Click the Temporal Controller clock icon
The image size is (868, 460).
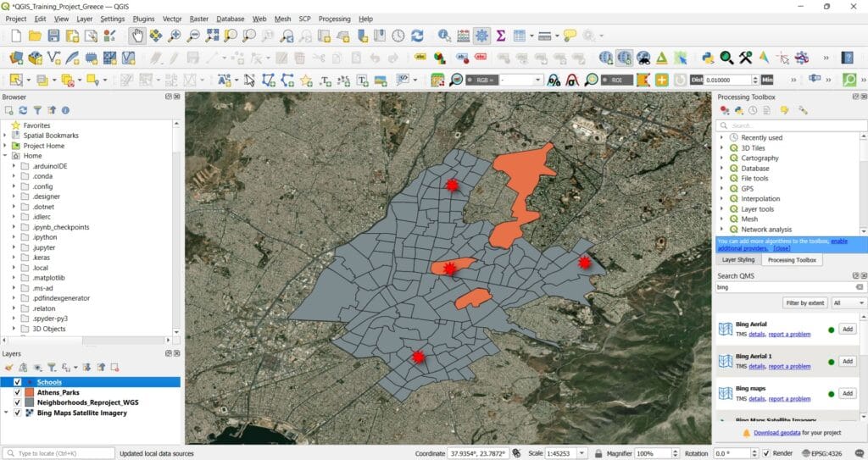[398, 36]
